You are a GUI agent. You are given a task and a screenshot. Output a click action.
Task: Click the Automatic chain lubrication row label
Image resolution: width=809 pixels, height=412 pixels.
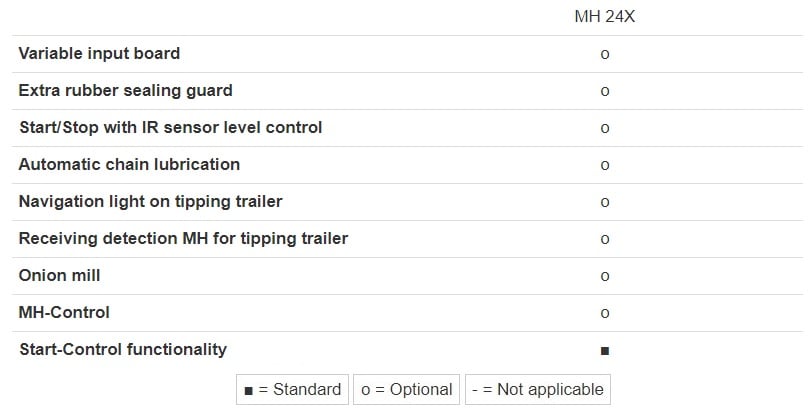point(129,164)
